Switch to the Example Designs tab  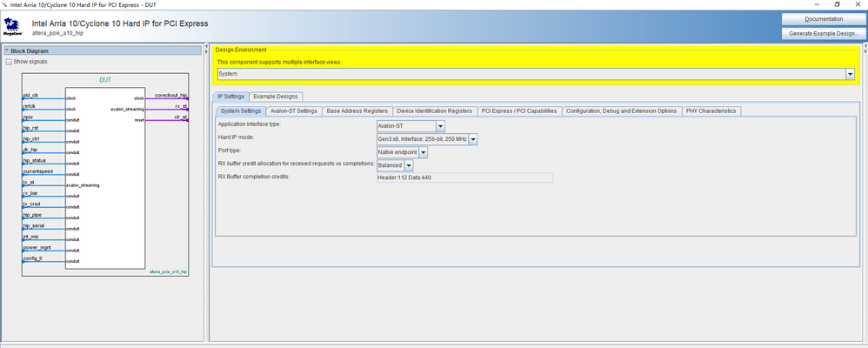(276, 97)
